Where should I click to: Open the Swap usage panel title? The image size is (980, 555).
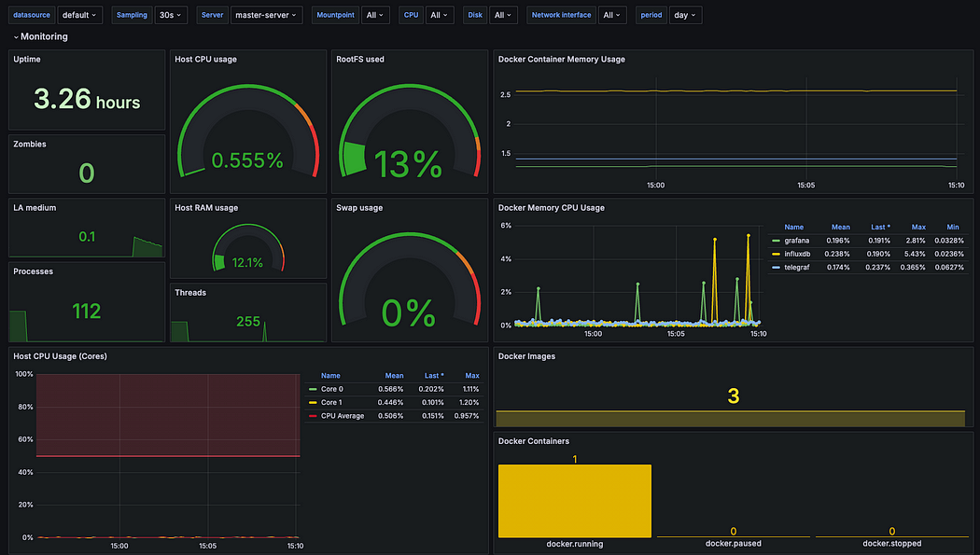359,208
